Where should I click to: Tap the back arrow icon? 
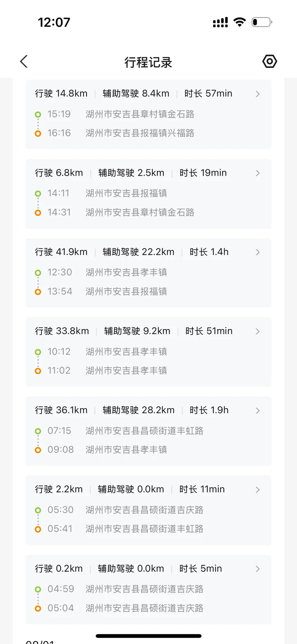click(24, 61)
